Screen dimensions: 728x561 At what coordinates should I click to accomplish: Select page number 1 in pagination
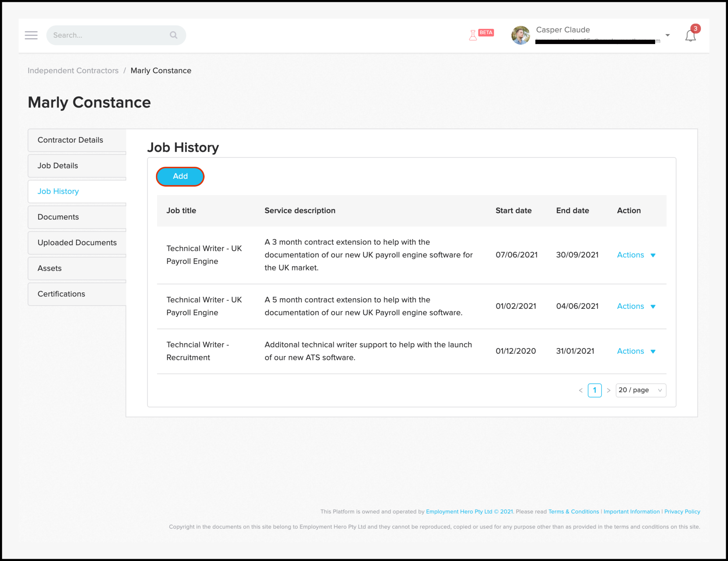(x=594, y=390)
